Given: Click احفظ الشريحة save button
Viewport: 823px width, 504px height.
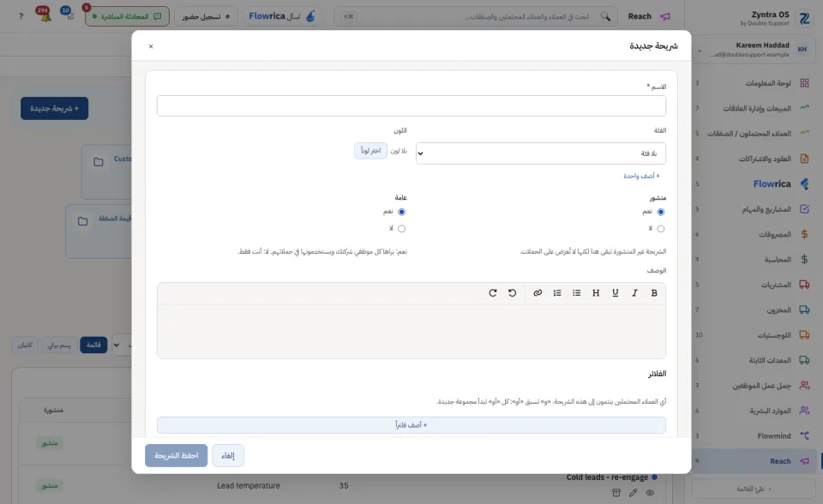Looking at the screenshot, I should tap(177, 456).
